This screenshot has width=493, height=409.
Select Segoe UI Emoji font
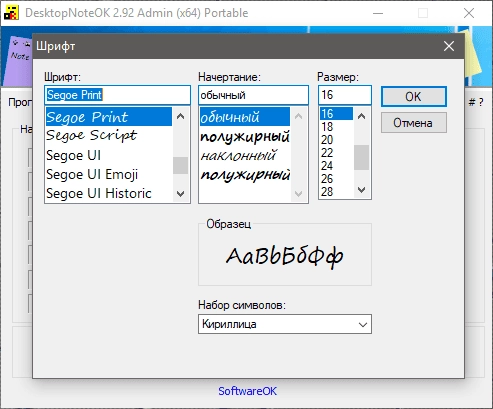tap(109, 174)
